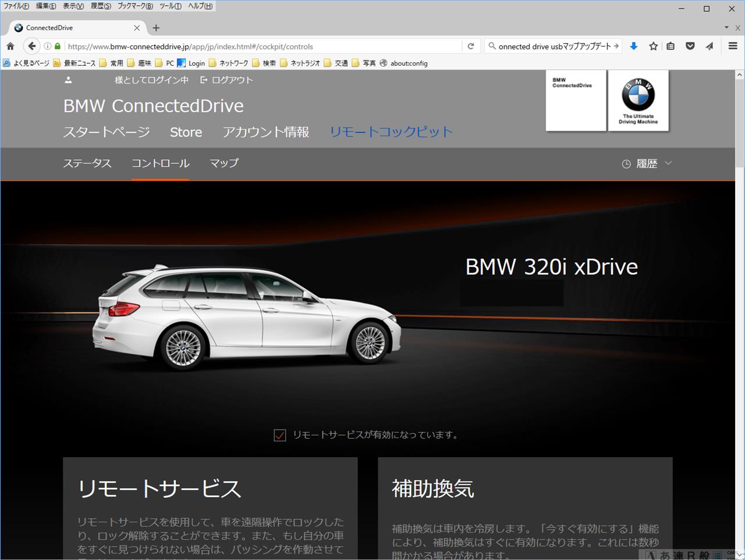Reload the page with the refresh icon
This screenshot has height=560, width=745.
(x=471, y=46)
